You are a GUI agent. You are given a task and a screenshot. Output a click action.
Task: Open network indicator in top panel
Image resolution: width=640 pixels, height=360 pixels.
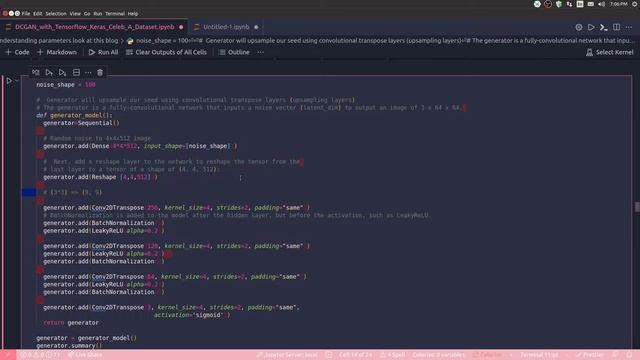569,4
